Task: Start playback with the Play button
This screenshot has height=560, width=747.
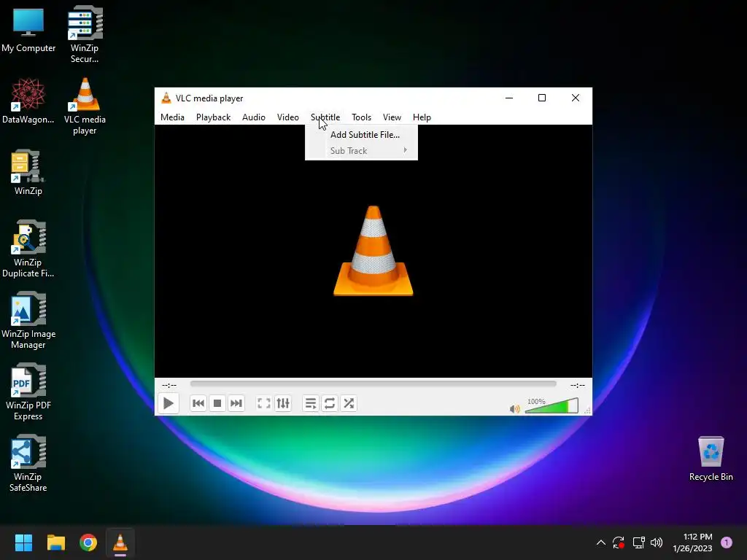Action: pos(169,403)
